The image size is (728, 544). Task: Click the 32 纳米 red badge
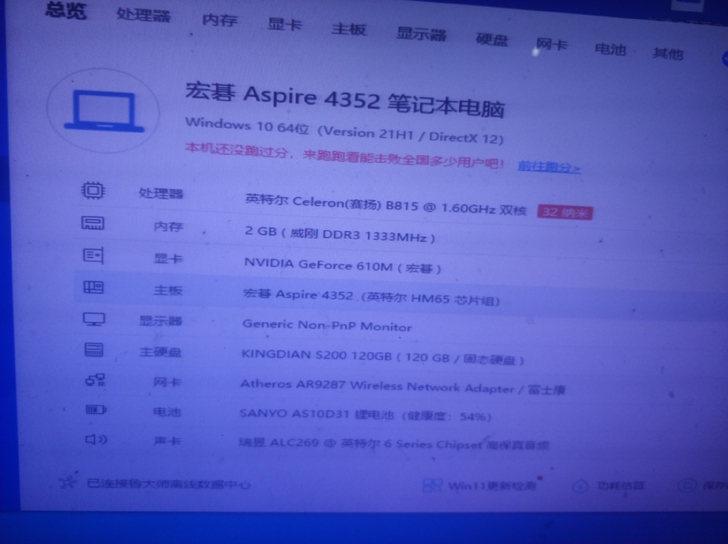565,213
